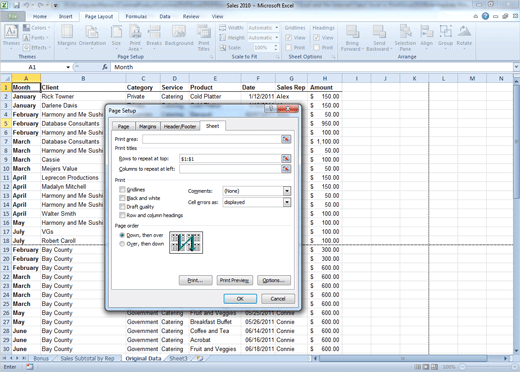Click the Columns to repeat at left field

(230, 169)
